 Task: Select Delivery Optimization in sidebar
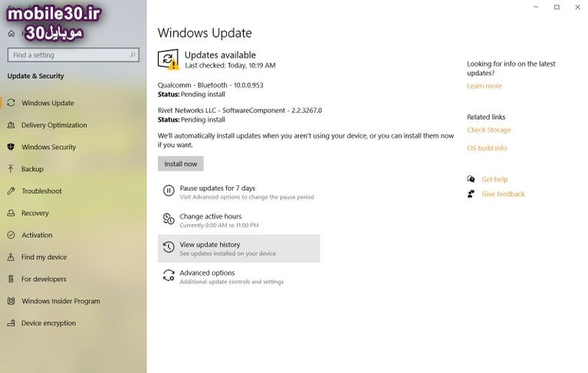pyautogui.click(x=54, y=125)
